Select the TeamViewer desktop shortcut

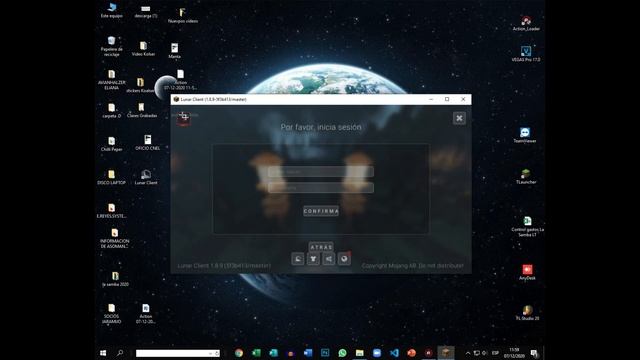tap(525, 135)
